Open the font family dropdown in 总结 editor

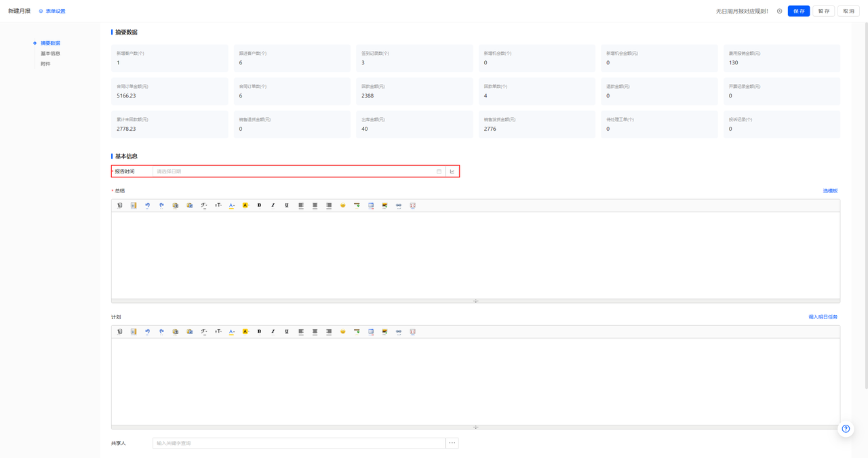point(203,205)
